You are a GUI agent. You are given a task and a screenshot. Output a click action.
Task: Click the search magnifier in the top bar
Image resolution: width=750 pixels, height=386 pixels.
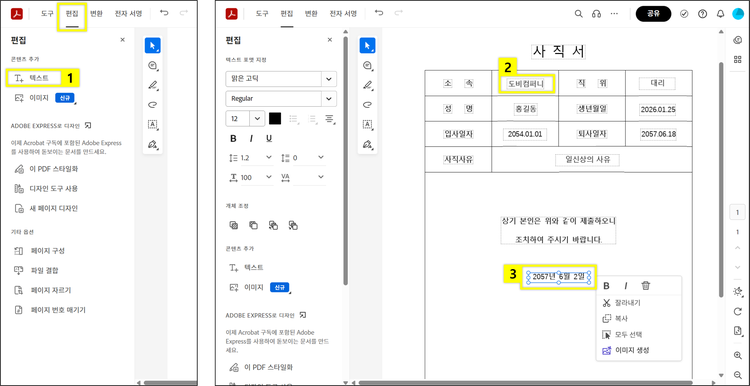tap(578, 14)
